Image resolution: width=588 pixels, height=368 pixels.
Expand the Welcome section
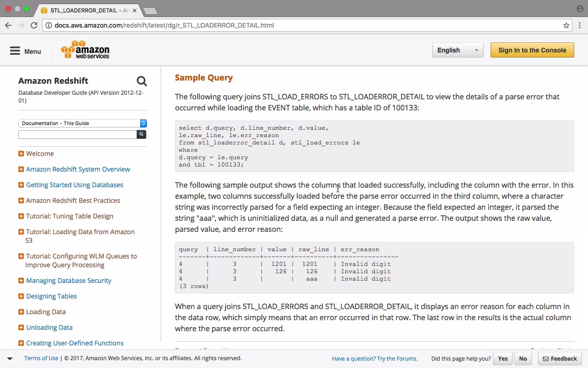click(x=21, y=154)
